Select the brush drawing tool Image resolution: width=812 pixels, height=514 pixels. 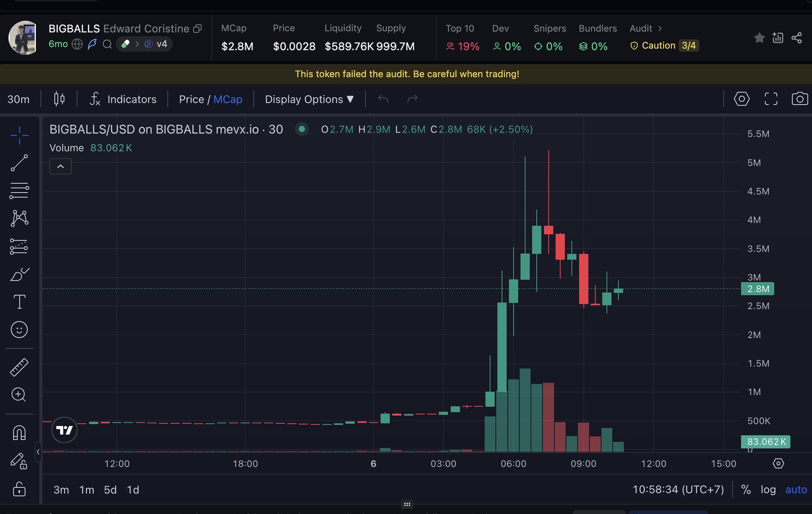click(x=19, y=274)
